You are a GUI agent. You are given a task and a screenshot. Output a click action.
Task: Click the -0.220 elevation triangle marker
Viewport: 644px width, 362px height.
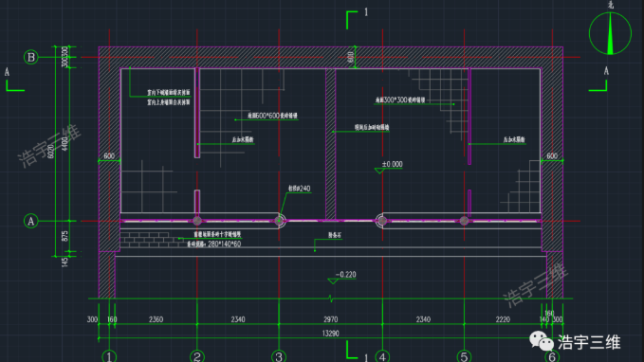[x=333, y=281]
